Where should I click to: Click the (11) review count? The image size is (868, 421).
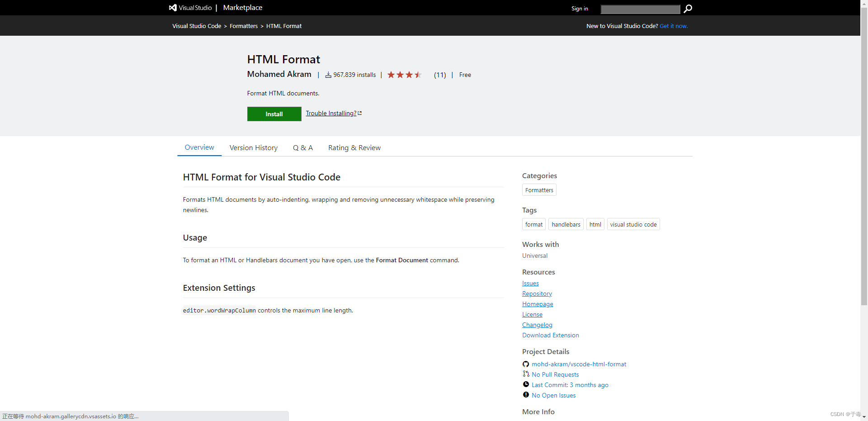click(x=440, y=75)
